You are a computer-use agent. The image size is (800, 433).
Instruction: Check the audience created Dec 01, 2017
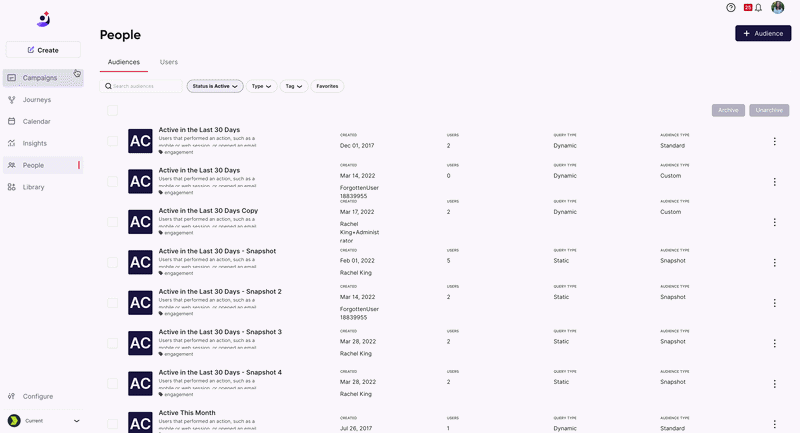[113, 141]
